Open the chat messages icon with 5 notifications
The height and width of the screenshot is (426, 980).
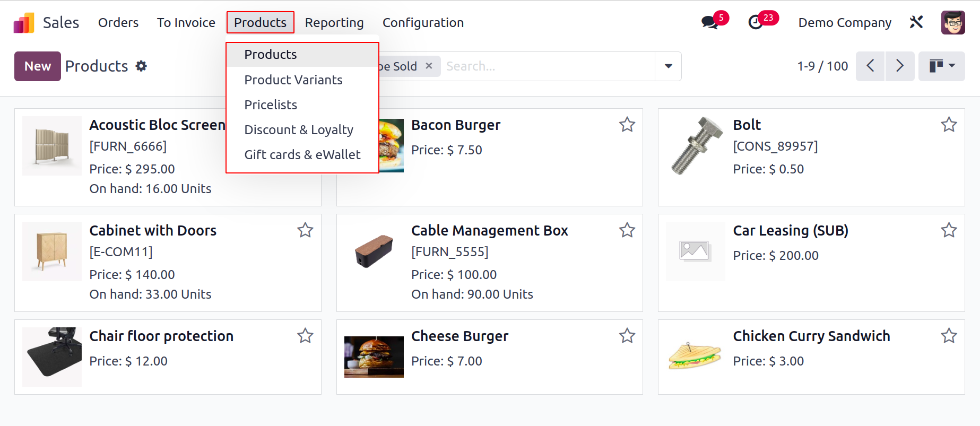(709, 22)
